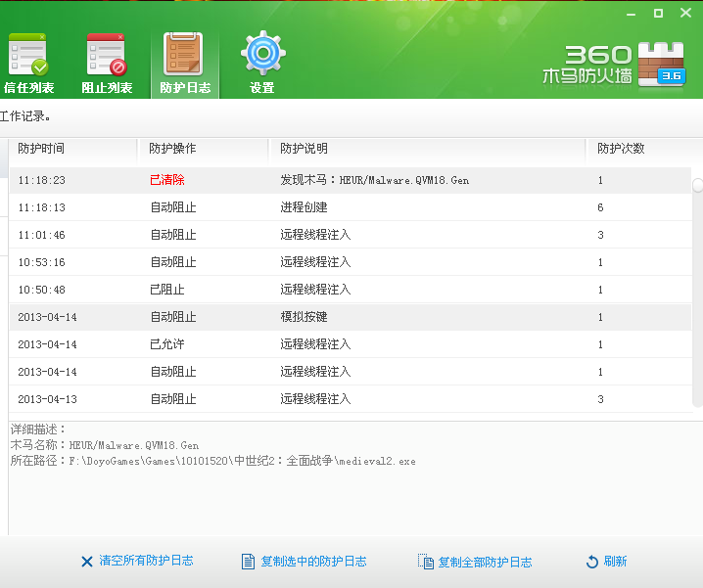Click count 3 in the 2013-04-13 row
The width and height of the screenshot is (703, 588).
click(x=600, y=399)
